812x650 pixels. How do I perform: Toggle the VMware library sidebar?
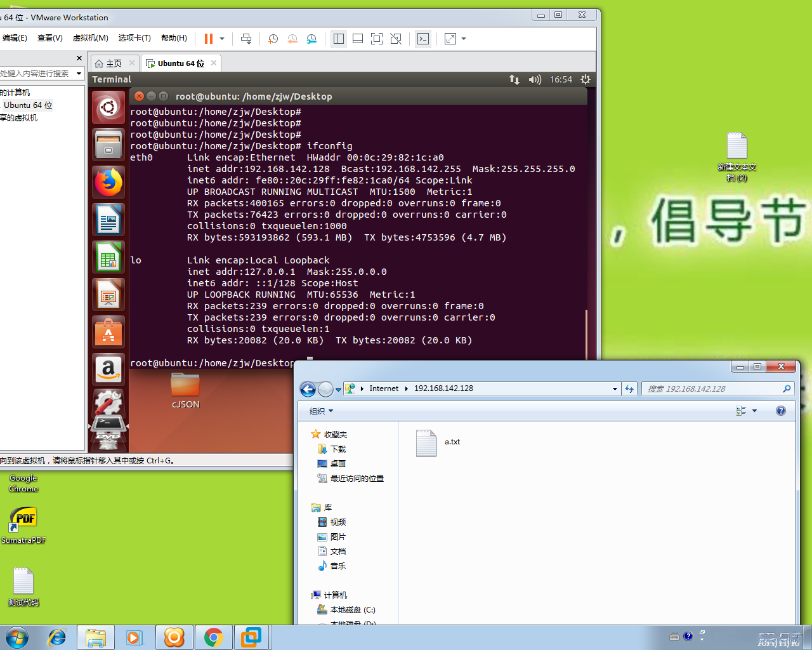click(x=339, y=39)
